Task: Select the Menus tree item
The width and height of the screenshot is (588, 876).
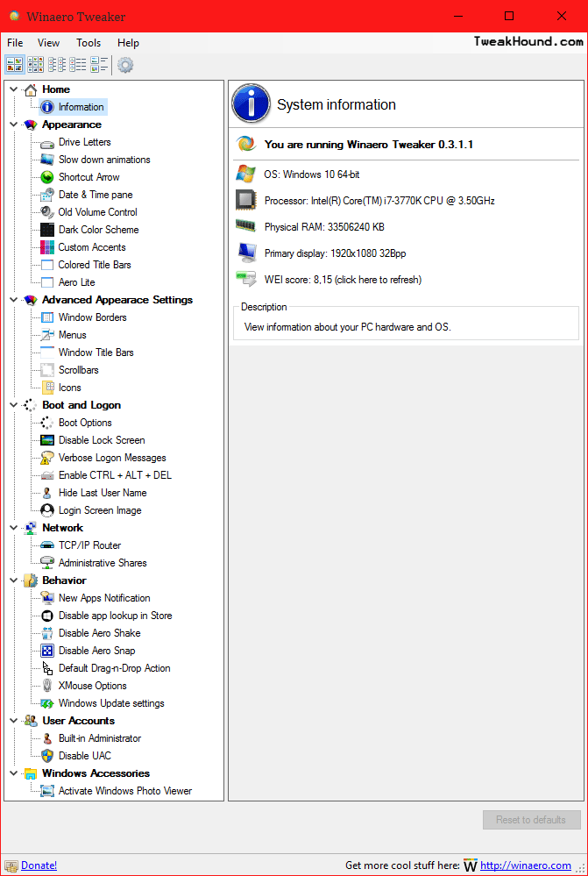Action: [73, 335]
